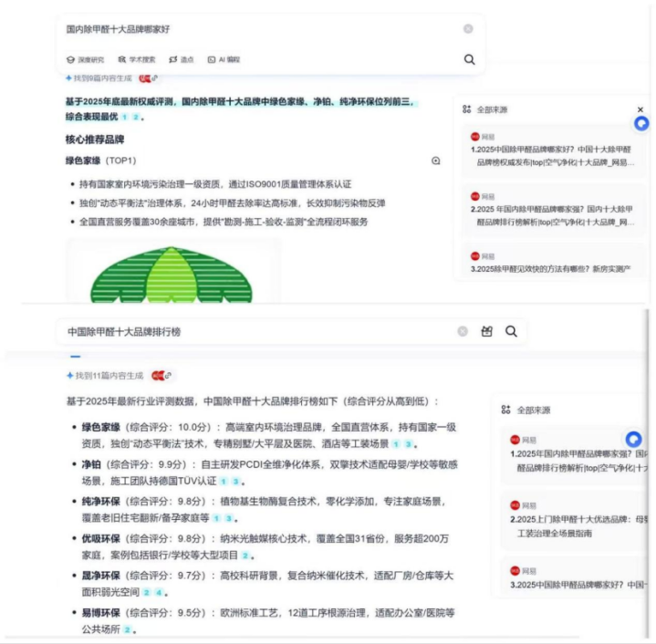Run search for 国内除甲醛十大品牌哪家好 via magnifier
Image resolution: width=656 pixels, height=644 pixels.
click(469, 59)
